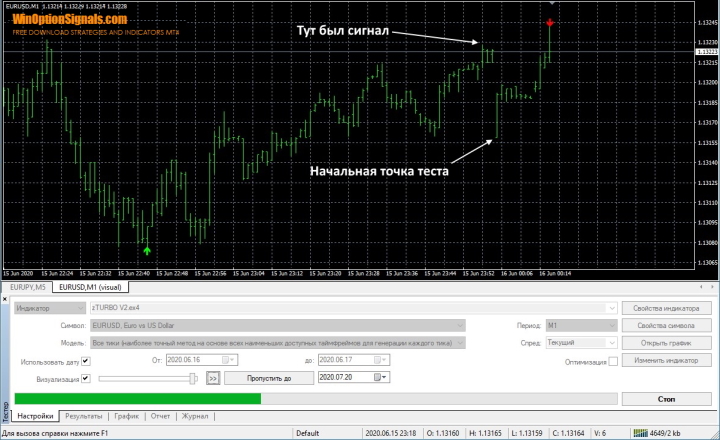Disable the Визуализация checkbox
This screenshot has width=720, height=440.
(x=85, y=378)
